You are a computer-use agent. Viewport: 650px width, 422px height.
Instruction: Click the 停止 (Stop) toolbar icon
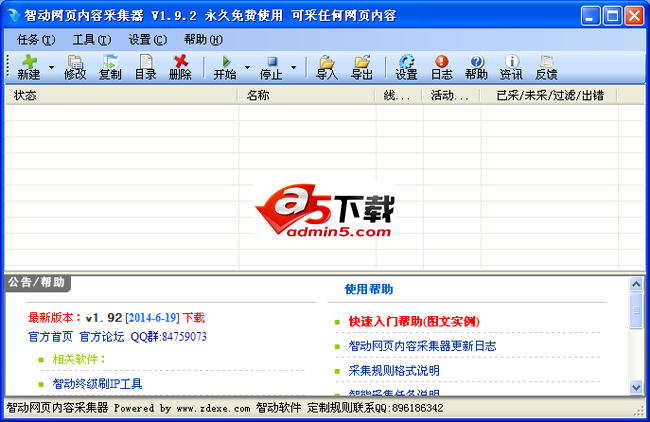[x=271, y=67]
